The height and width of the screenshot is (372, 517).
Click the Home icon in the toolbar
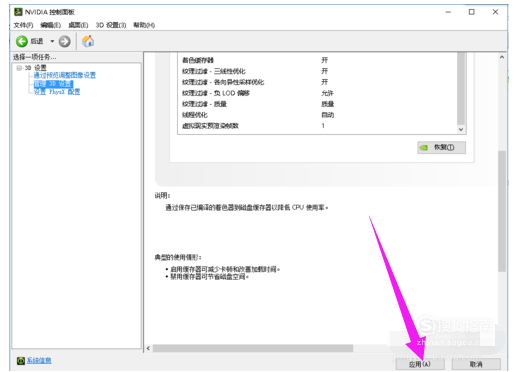click(88, 41)
